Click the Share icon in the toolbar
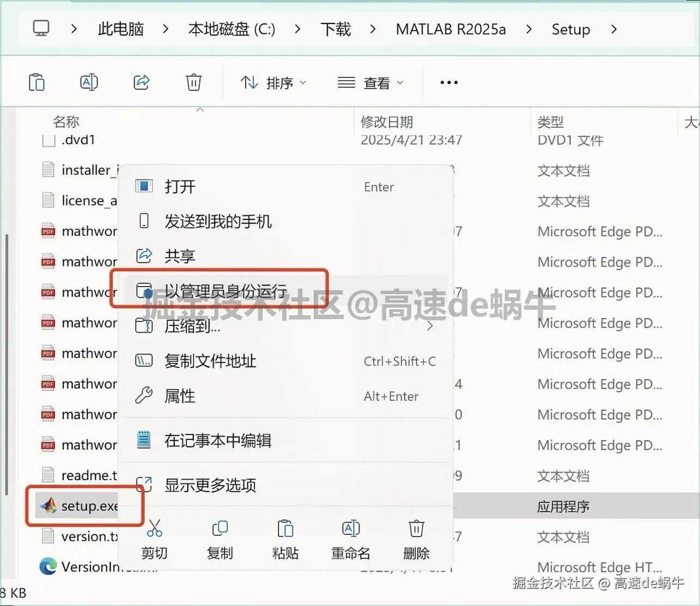700x606 pixels. click(x=141, y=82)
